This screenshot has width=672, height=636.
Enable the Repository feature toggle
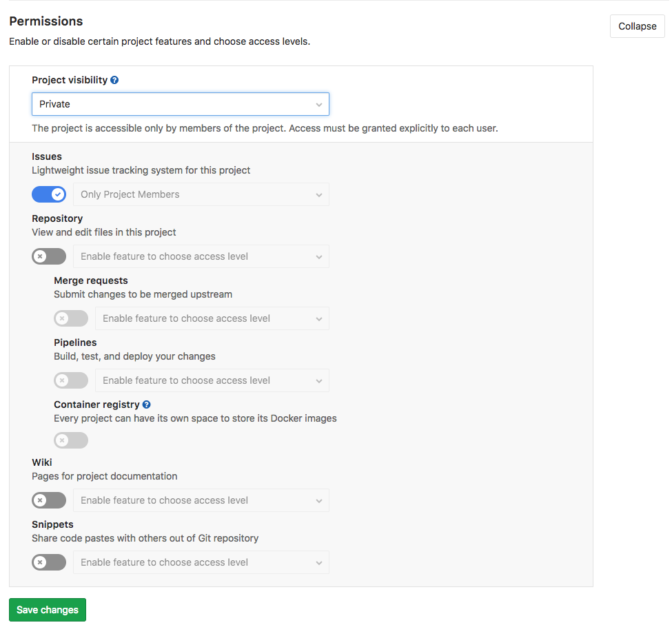click(49, 256)
